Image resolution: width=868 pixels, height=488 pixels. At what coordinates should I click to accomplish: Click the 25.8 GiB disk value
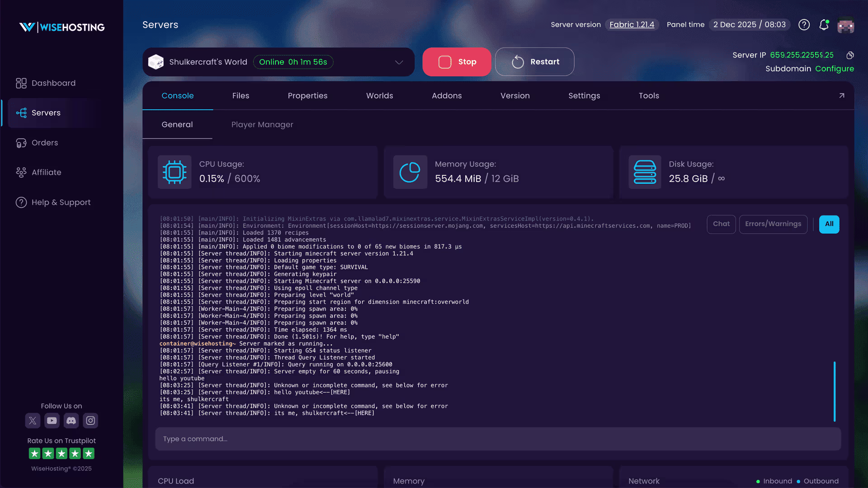688,179
